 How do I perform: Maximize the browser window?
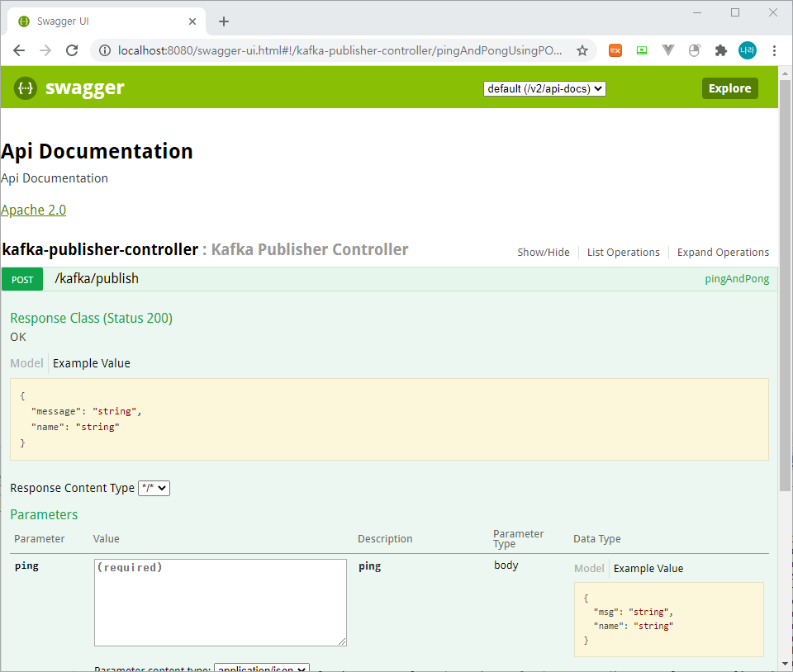(x=735, y=12)
